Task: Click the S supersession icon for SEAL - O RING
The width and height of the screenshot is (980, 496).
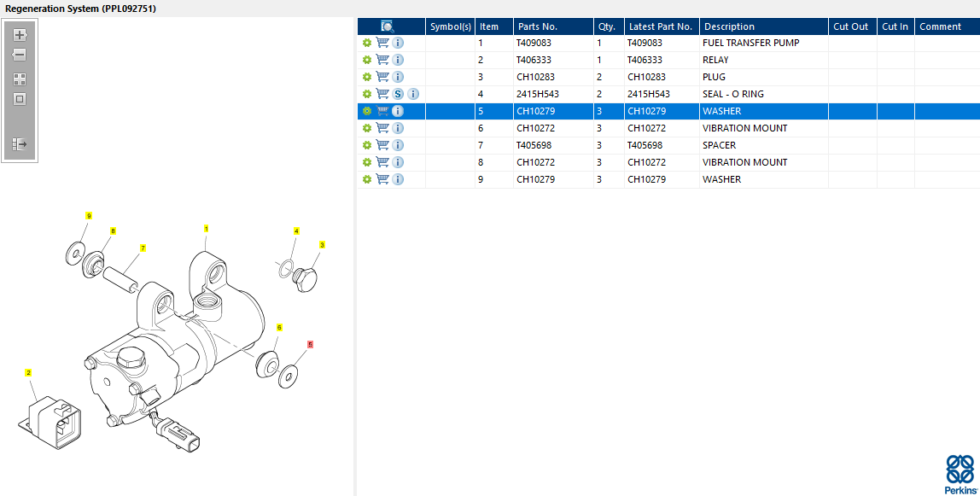Action: click(x=398, y=94)
